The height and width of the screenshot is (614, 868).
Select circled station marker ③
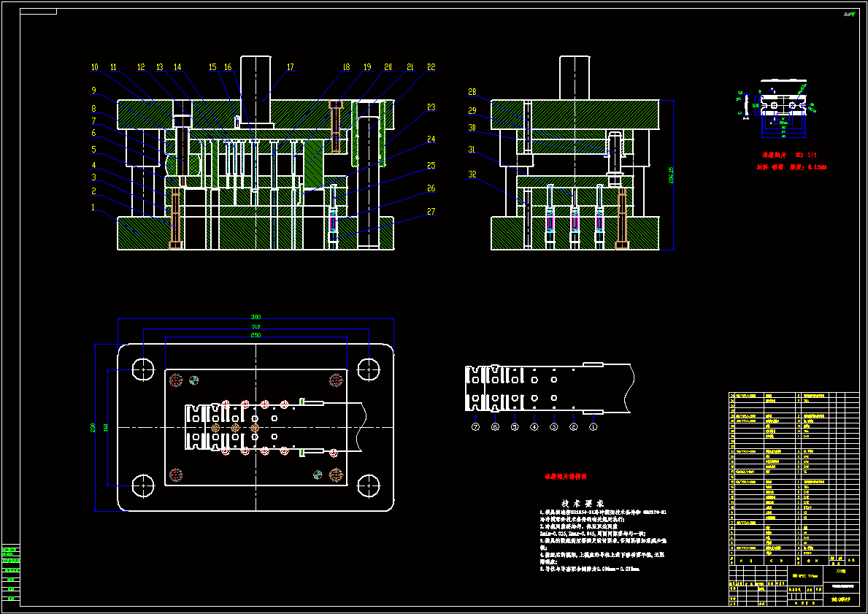(x=554, y=427)
